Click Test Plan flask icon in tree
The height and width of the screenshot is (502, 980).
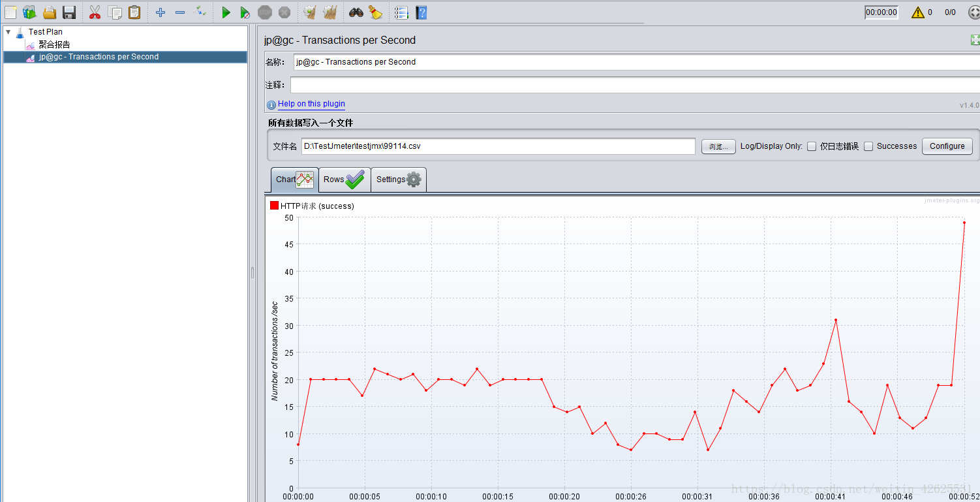tap(20, 31)
